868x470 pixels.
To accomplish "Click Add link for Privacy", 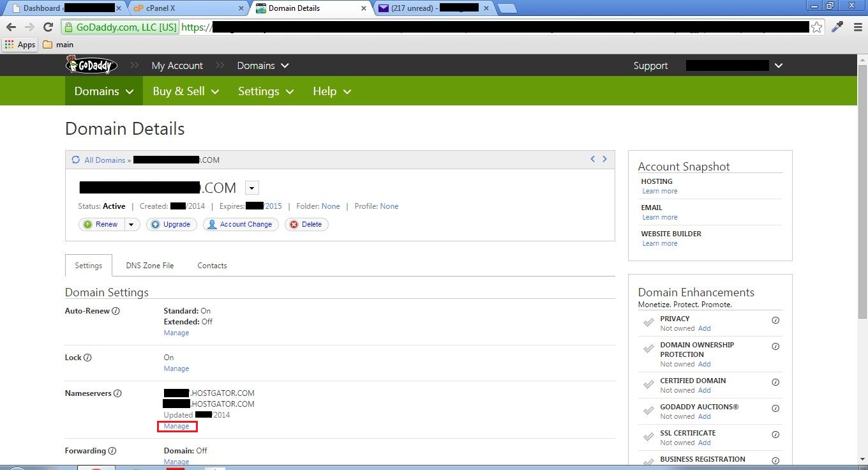I will [704, 328].
